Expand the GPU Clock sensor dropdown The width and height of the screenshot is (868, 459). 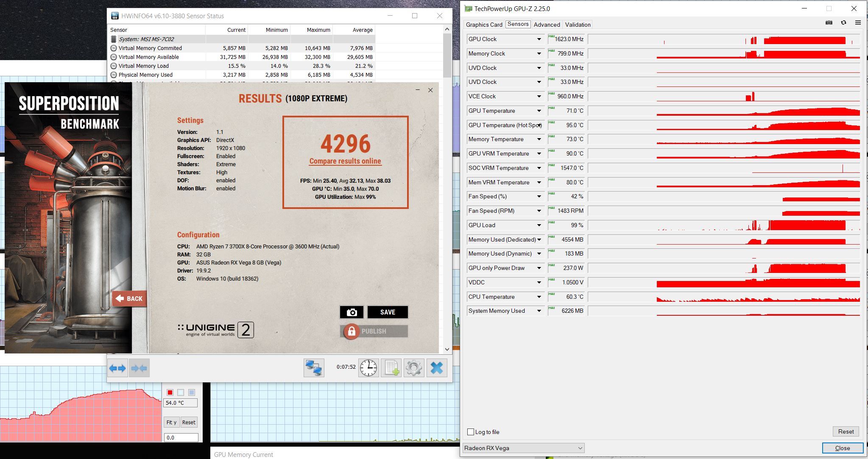pyautogui.click(x=539, y=39)
